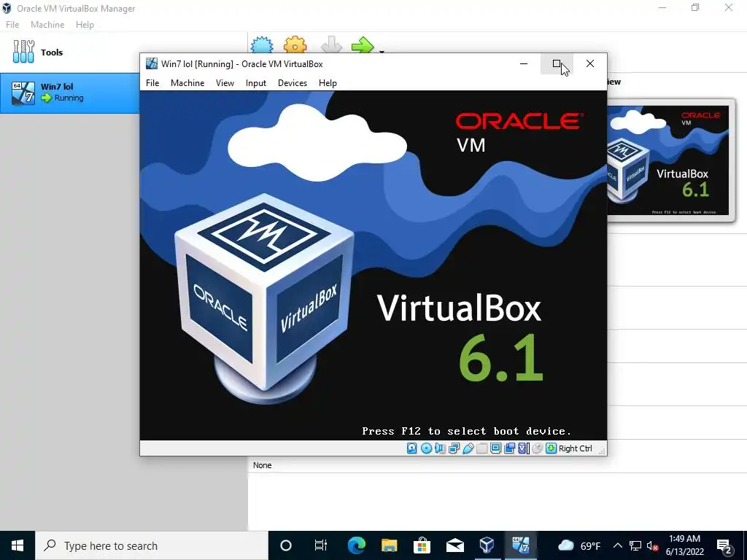Image resolution: width=747 pixels, height=560 pixels.
Task: Open Mail app from the taskbar
Action: pyautogui.click(x=455, y=545)
